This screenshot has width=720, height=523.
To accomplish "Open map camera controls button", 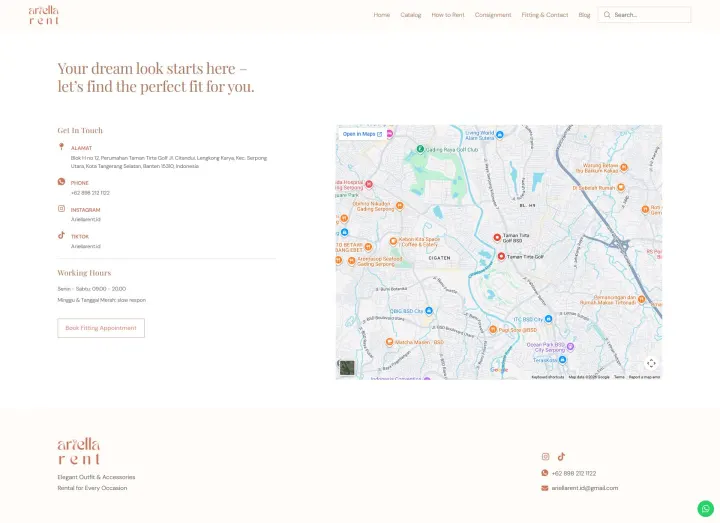I will coord(651,363).
